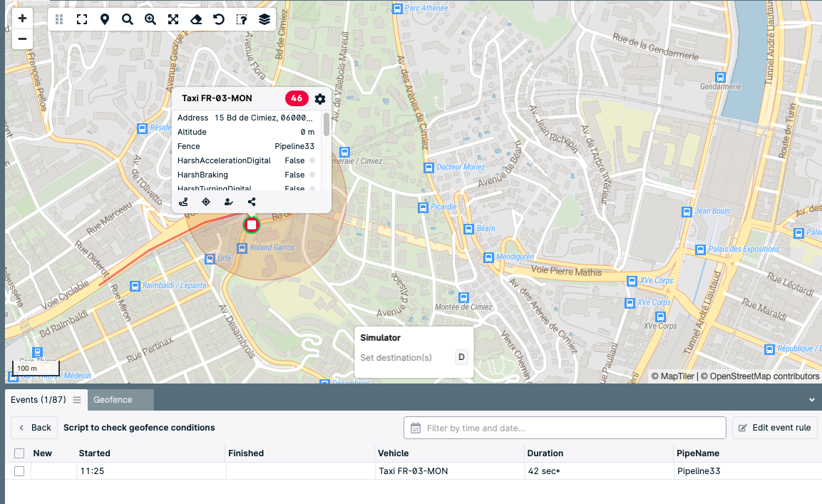Viewport: 822px width, 504px height.
Task: Sort events by Started column header
Action: pos(94,453)
